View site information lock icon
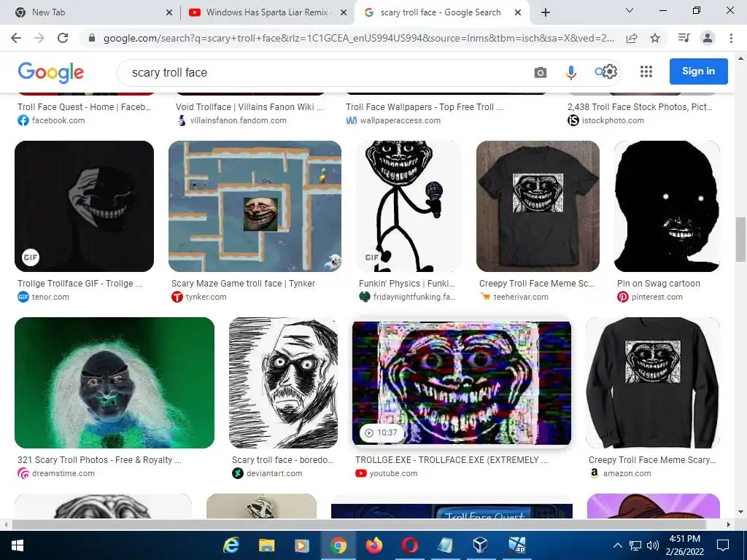This screenshot has height=560, width=747. [92, 38]
